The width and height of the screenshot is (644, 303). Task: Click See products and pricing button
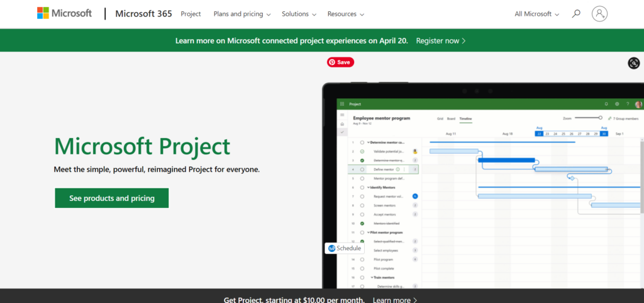pyautogui.click(x=112, y=198)
